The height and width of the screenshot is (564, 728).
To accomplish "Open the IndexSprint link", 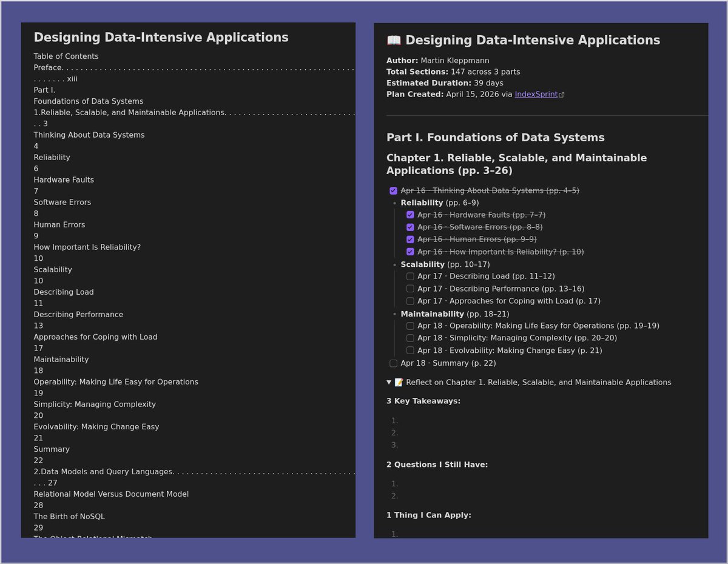I will pos(536,94).
